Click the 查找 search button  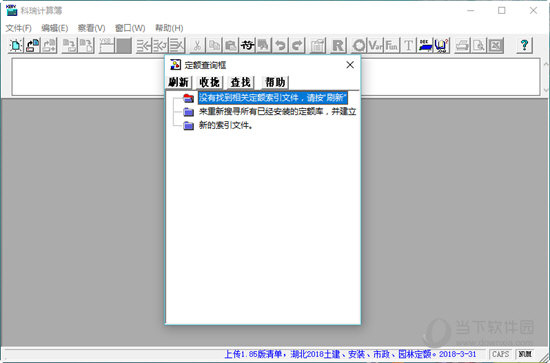click(x=241, y=82)
